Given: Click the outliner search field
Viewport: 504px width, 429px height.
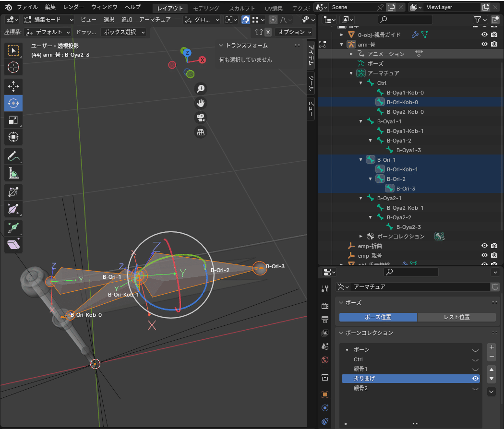Looking at the screenshot, I should pos(405,20).
